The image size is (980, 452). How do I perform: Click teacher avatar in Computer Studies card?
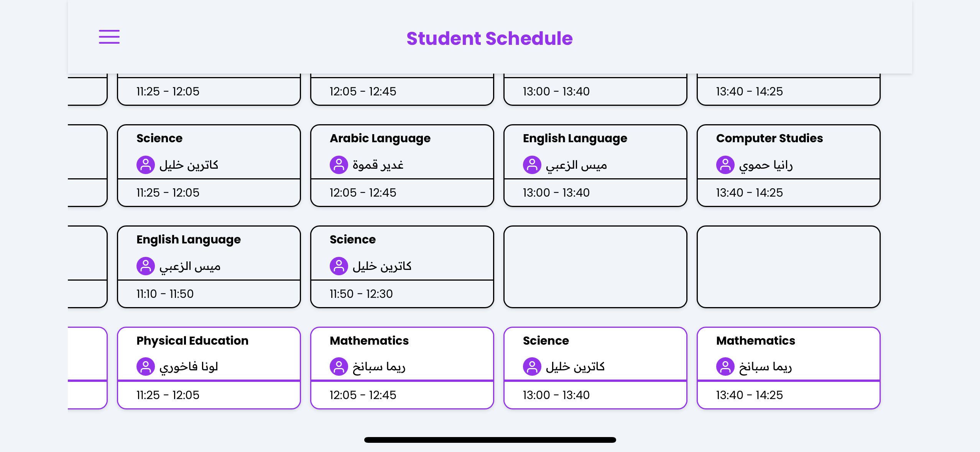click(x=725, y=165)
